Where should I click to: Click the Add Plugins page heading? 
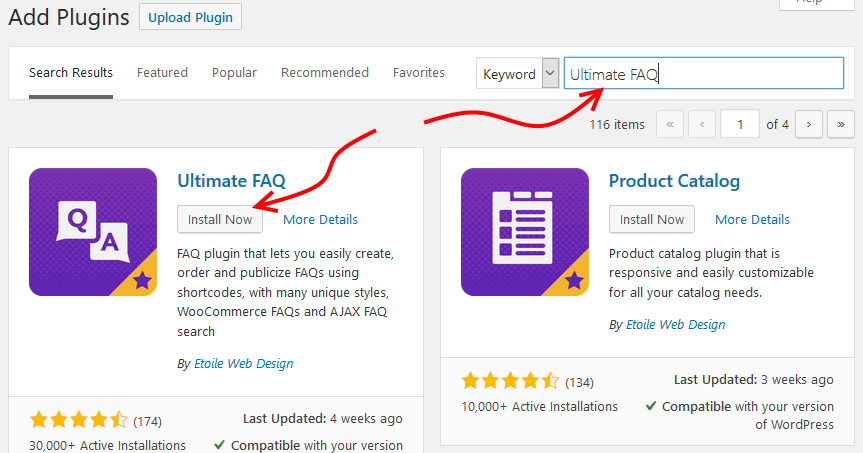click(x=69, y=17)
